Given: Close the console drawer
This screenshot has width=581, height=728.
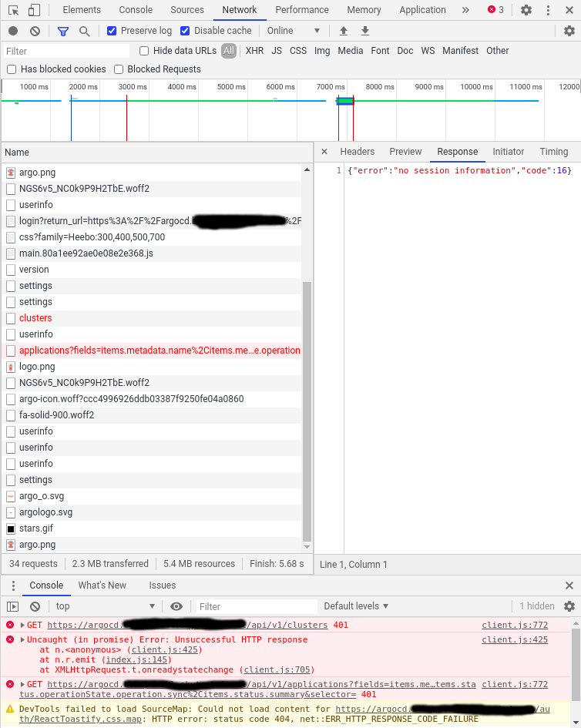Looking at the screenshot, I should point(569,585).
